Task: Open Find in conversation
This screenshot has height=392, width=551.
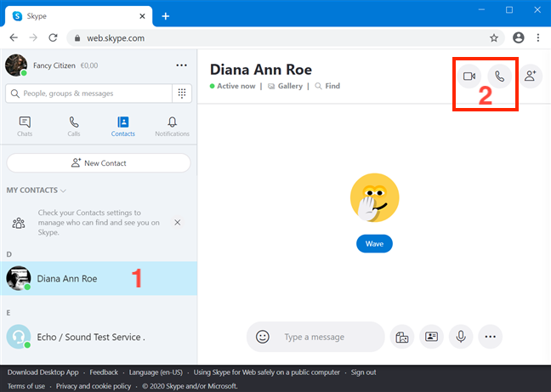Action: (327, 86)
